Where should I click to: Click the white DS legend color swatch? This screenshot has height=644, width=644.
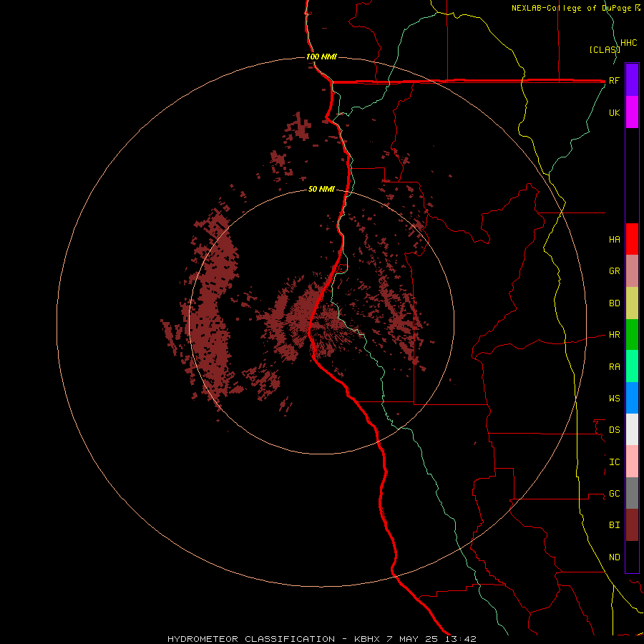tap(632, 429)
